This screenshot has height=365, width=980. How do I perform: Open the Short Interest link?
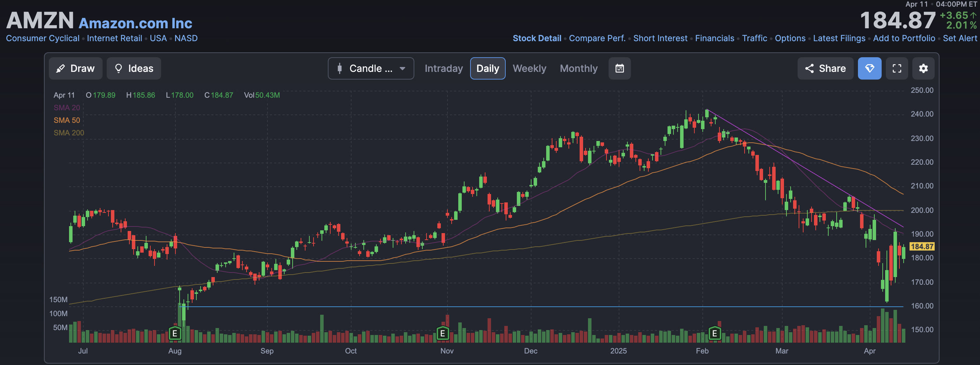click(660, 38)
